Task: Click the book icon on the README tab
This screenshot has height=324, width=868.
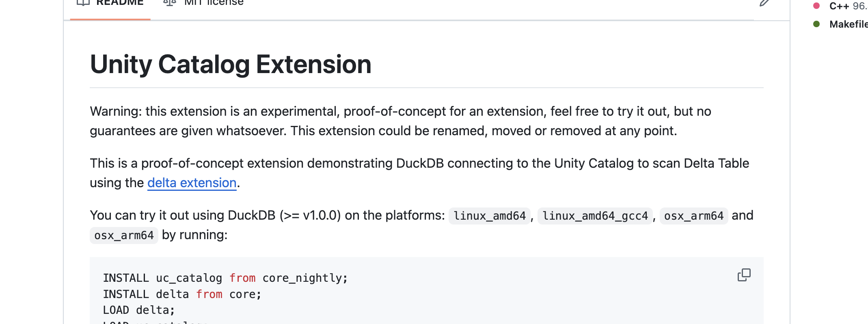Action: click(x=82, y=2)
